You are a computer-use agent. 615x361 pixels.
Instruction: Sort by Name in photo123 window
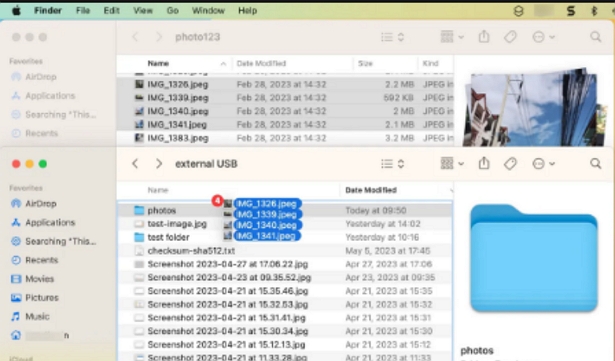click(158, 63)
